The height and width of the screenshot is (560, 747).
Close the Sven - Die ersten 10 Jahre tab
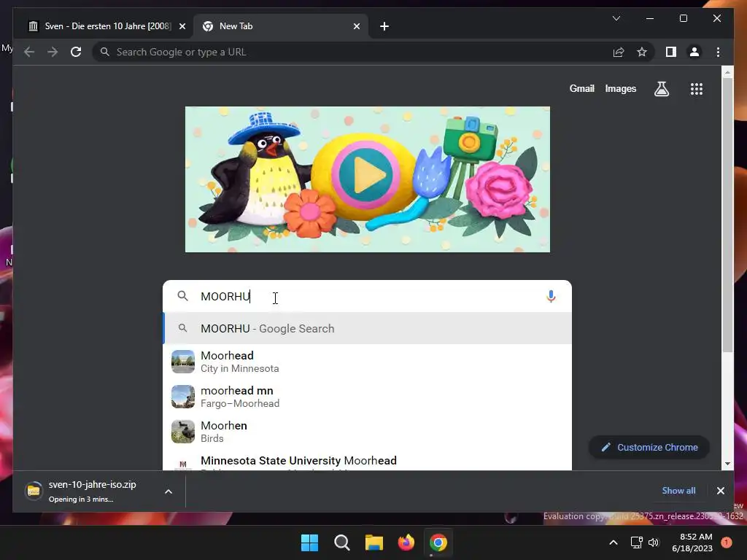click(x=182, y=27)
